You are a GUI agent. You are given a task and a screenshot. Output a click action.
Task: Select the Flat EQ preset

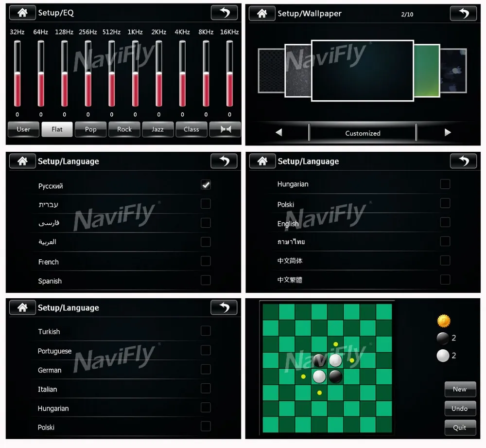pos(57,129)
